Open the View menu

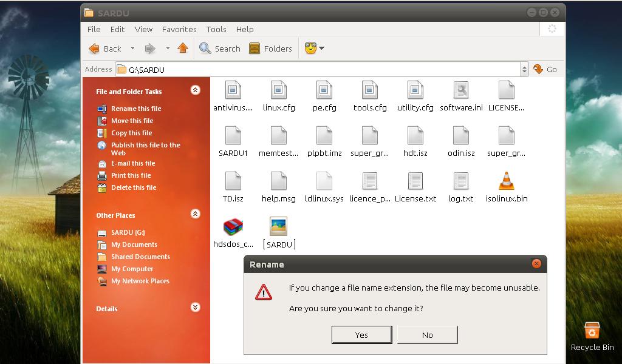pyautogui.click(x=143, y=29)
